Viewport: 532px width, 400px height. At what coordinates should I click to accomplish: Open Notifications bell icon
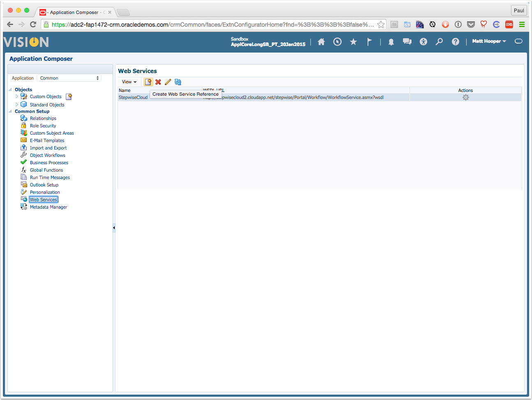[391, 42]
